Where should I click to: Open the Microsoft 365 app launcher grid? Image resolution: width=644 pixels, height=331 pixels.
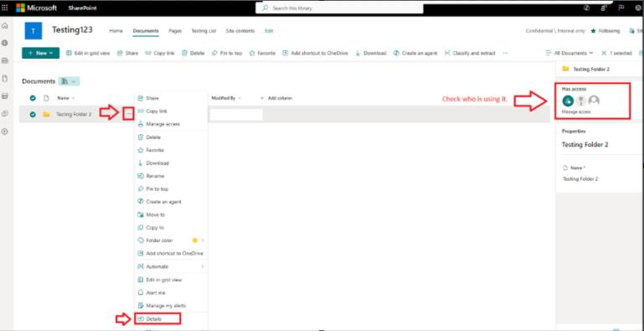coord(5,8)
